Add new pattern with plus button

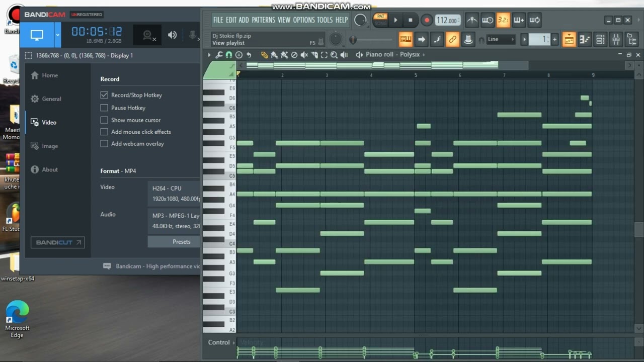[x=554, y=39]
